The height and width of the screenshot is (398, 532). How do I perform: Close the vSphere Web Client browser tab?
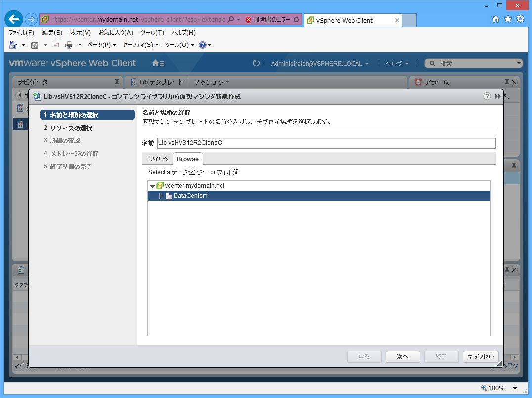[397, 20]
